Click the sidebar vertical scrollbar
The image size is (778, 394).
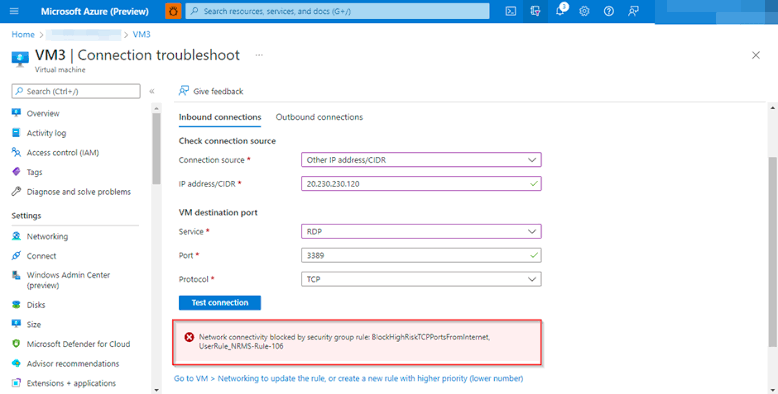coord(156,149)
